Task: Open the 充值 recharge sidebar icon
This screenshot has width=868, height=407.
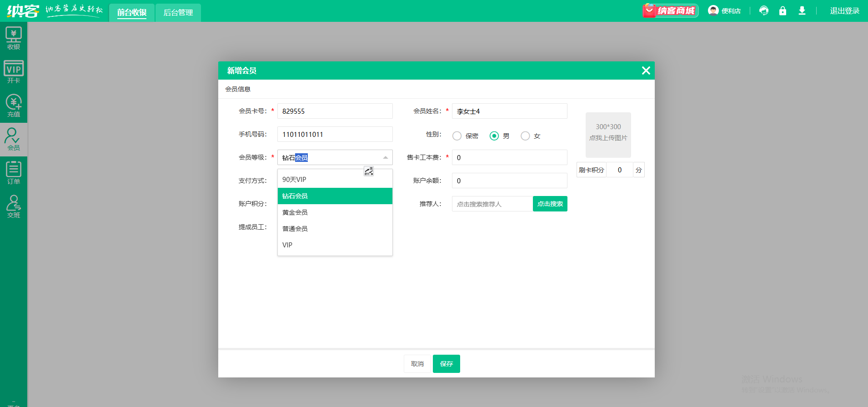Action: [x=14, y=106]
